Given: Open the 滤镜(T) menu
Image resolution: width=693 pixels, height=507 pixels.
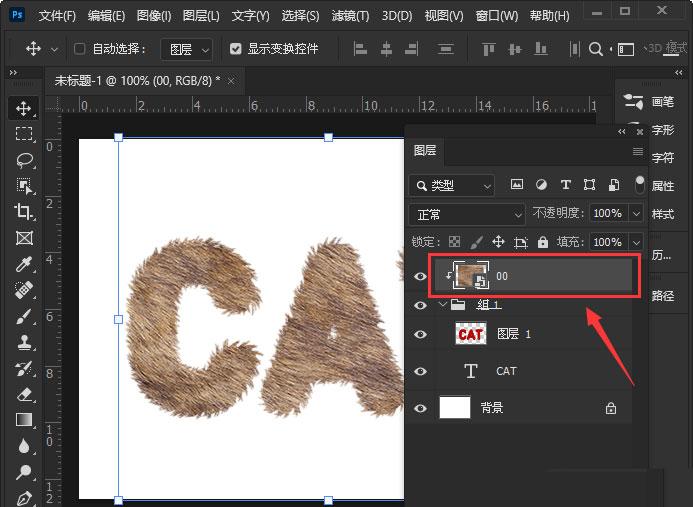Looking at the screenshot, I should [x=350, y=16].
